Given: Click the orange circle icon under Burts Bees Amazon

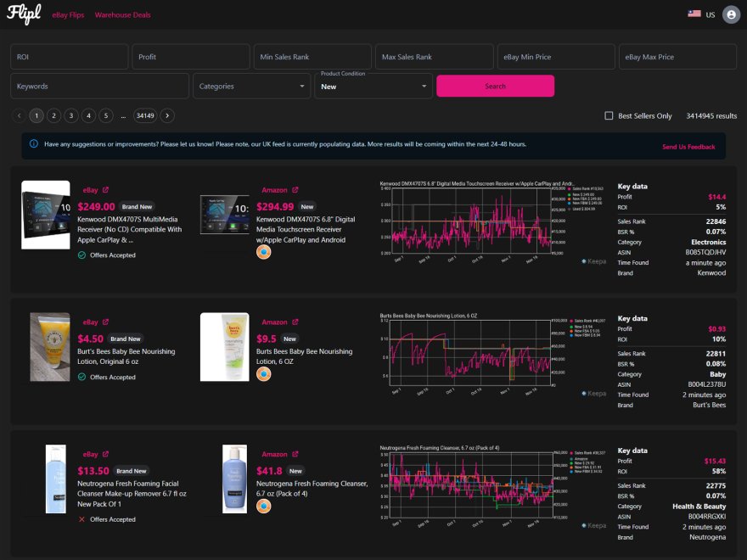Looking at the screenshot, I should point(263,374).
